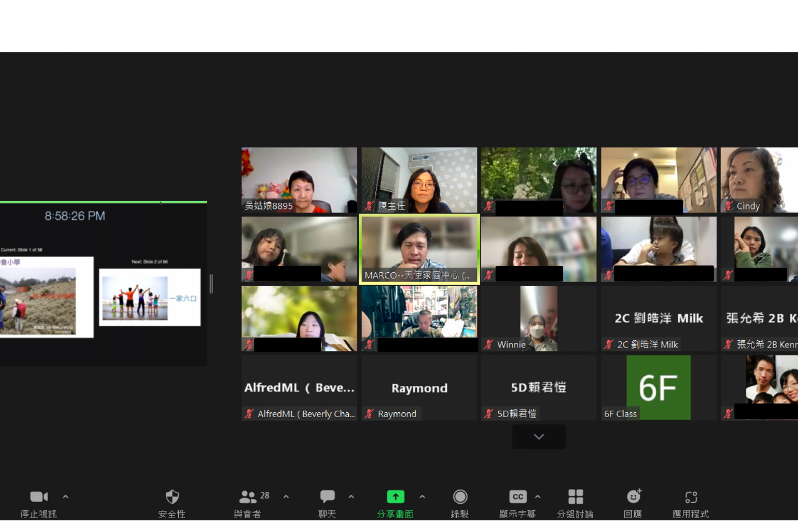
Task: Click the 應用程式 label
Action: pos(691,514)
